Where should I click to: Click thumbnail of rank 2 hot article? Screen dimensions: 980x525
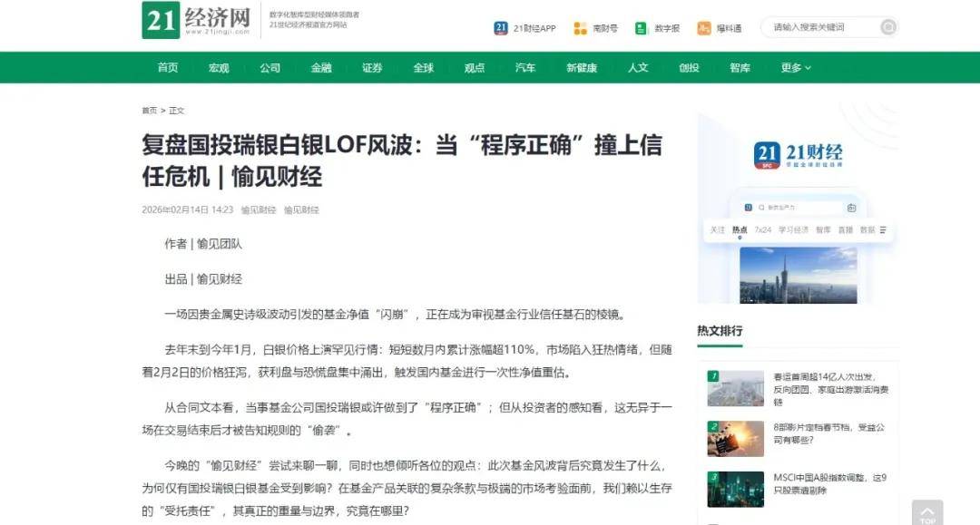pos(736,438)
